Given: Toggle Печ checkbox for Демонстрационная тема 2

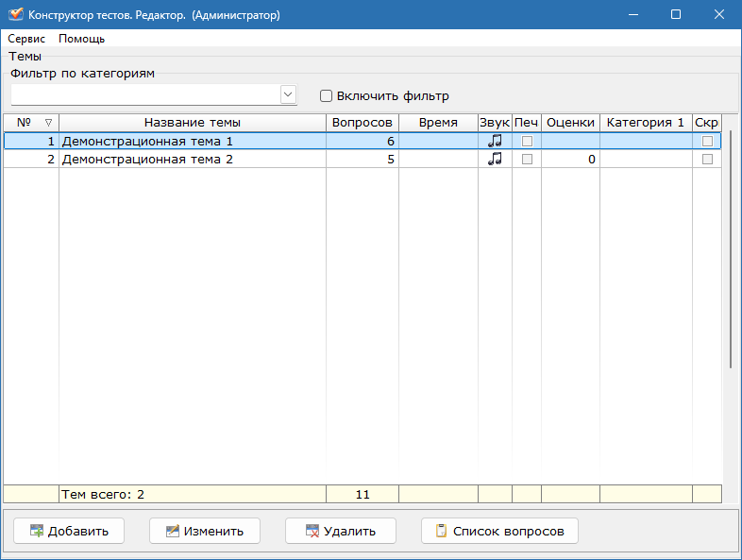Looking at the screenshot, I should pos(527,159).
